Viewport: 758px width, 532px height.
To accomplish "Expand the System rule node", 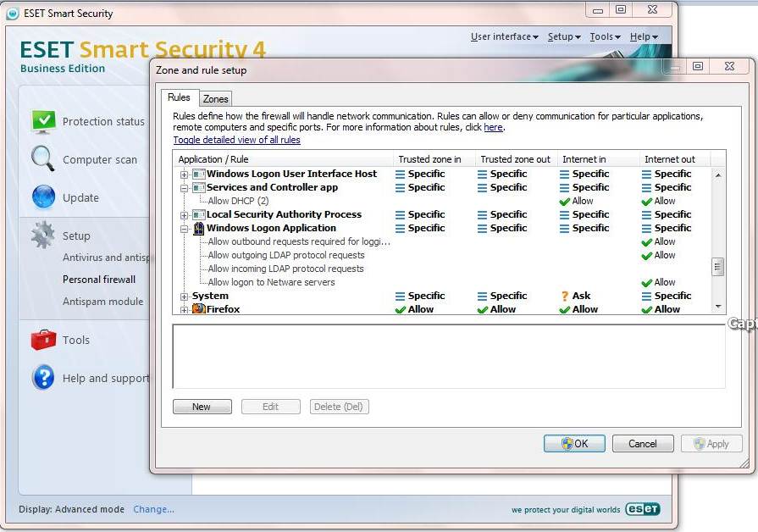I will tap(184, 296).
